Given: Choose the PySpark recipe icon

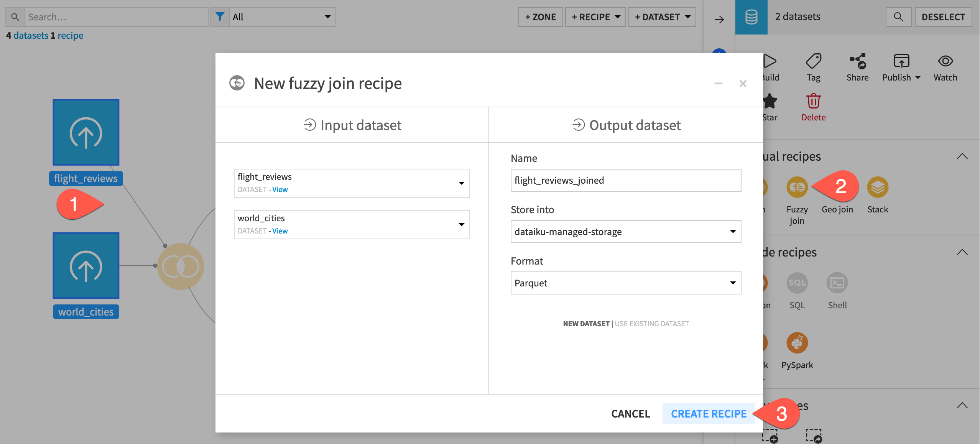Looking at the screenshot, I should (x=797, y=343).
